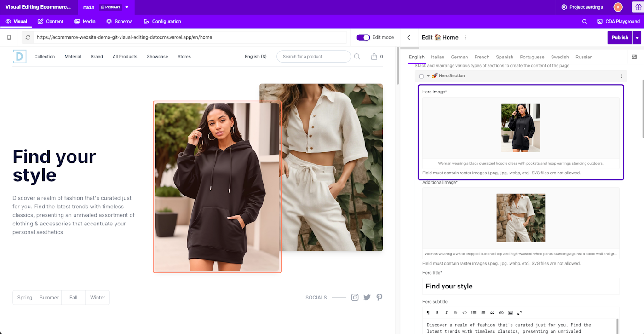Switch to the Content tab
The image size is (644, 334).
click(51, 22)
